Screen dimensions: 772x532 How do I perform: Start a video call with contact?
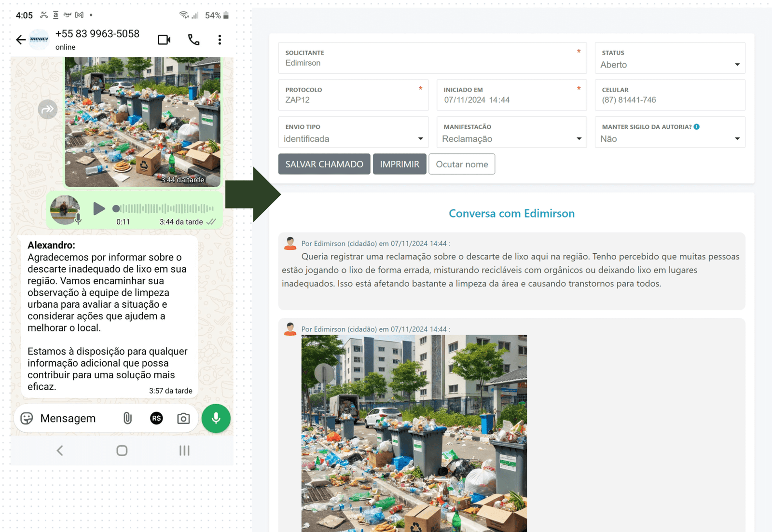click(164, 40)
